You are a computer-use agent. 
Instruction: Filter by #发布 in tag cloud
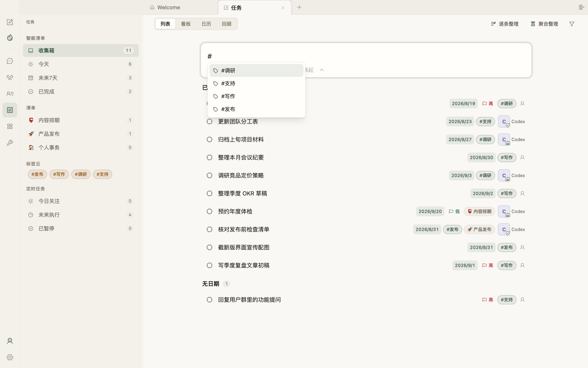(37, 174)
